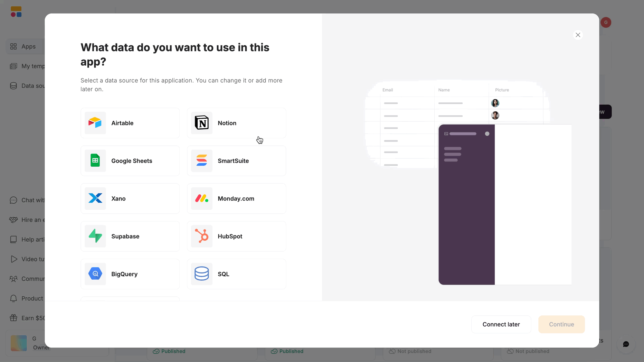The height and width of the screenshot is (362, 644).
Task: Choose Supabase as the data source
Action: [130, 236]
